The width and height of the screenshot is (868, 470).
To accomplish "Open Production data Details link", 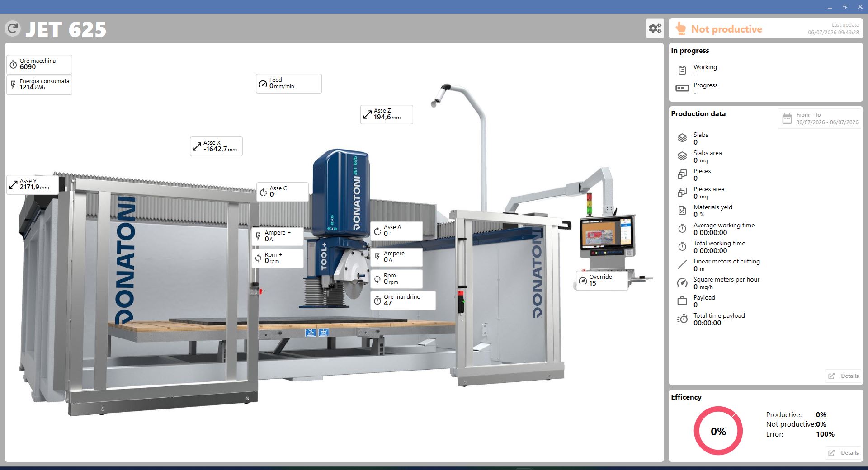I will [x=843, y=376].
